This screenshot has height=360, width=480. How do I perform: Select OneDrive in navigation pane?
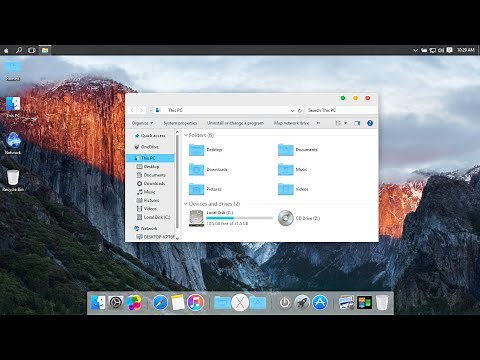click(x=147, y=147)
